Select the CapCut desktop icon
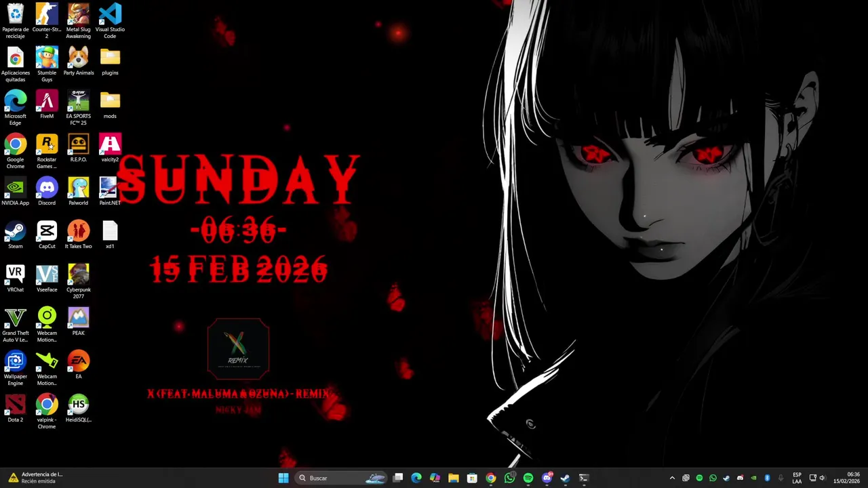Image resolution: width=868 pixels, height=488 pixels. point(47,235)
